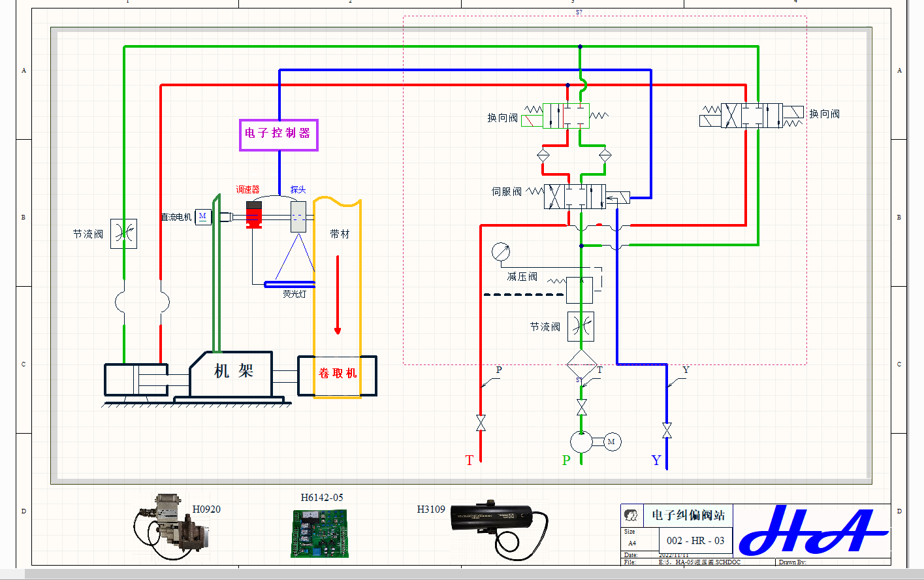Select the left 换向阀 text label
Screen dimensions: 924x580
coord(503,118)
